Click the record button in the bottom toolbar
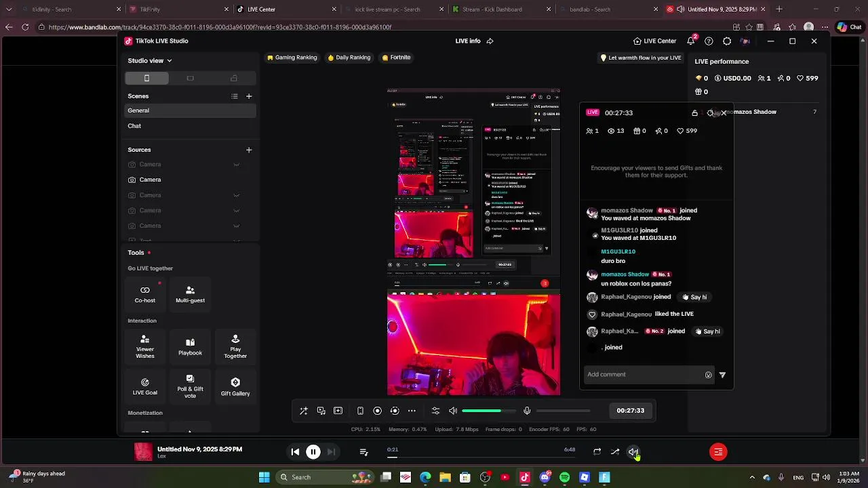The width and height of the screenshot is (868, 488). pyautogui.click(x=378, y=411)
